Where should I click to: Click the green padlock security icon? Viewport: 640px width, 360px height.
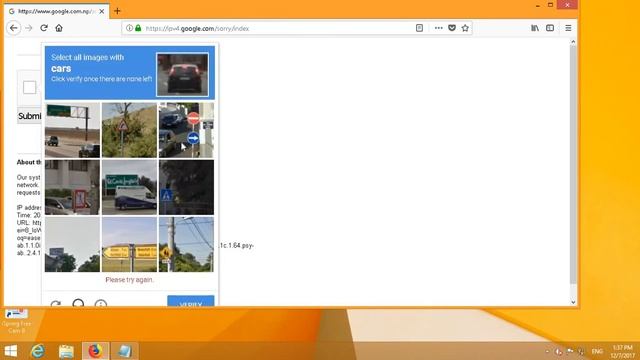[138, 28]
